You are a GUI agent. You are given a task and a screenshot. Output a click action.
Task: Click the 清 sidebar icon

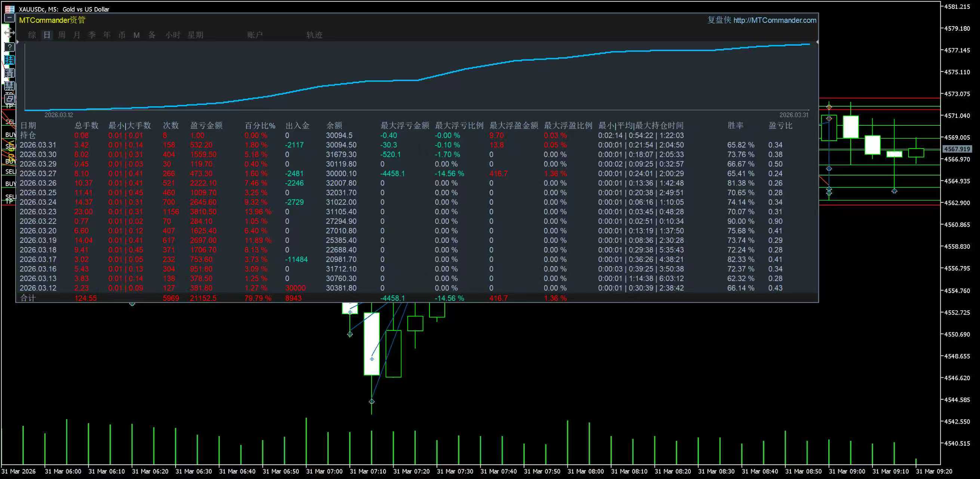coord(9,73)
